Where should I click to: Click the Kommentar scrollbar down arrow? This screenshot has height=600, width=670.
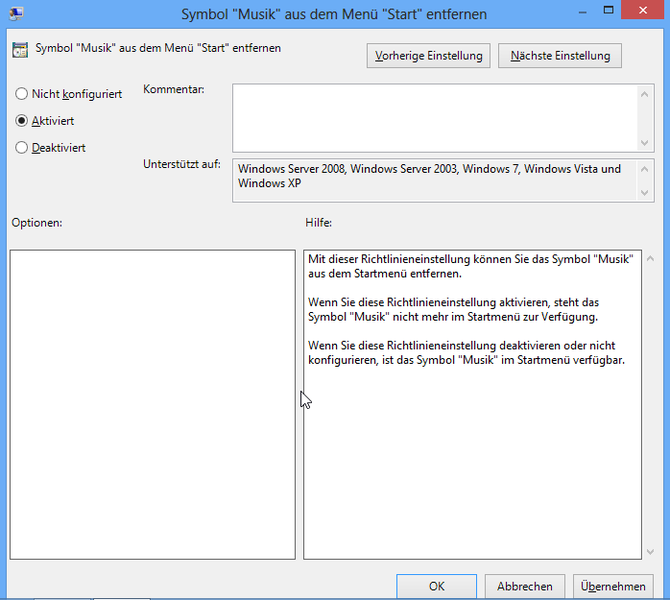point(645,143)
